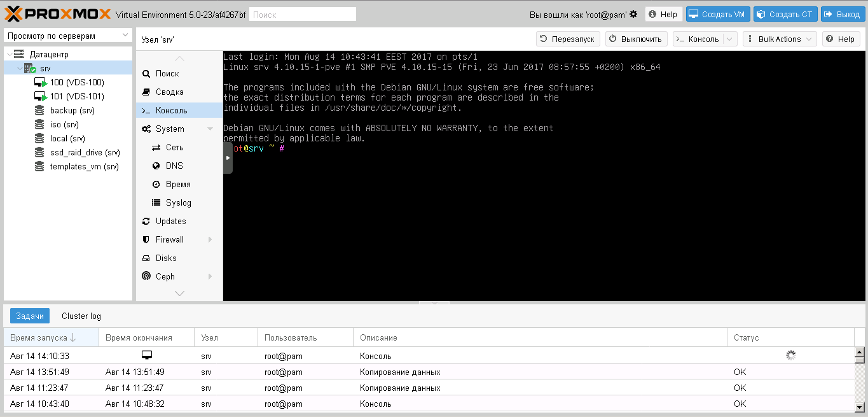This screenshot has width=868, height=417.
Task: Open the Сеть network settings
Action: click(179, 147)
